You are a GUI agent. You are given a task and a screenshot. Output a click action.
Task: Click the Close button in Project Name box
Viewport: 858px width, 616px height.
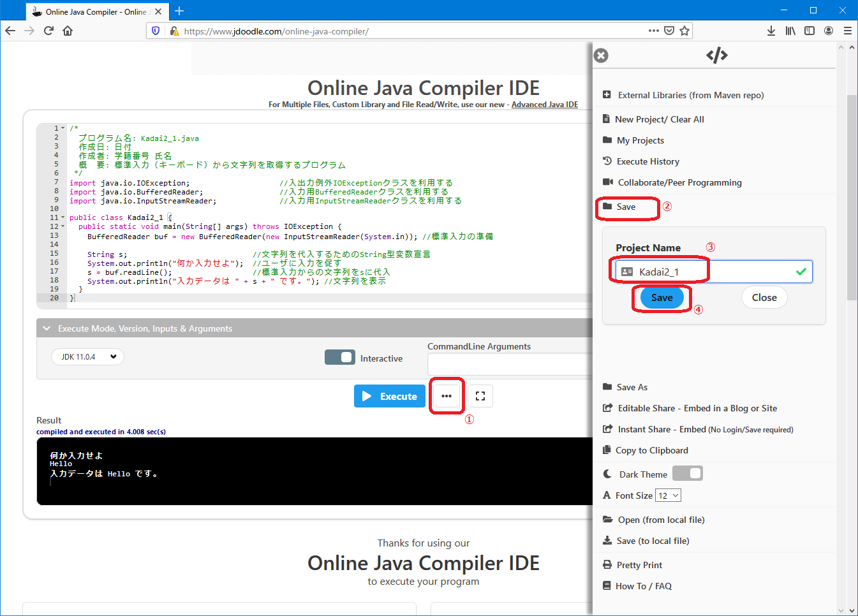pyautogui.click(x=764, y=298)
